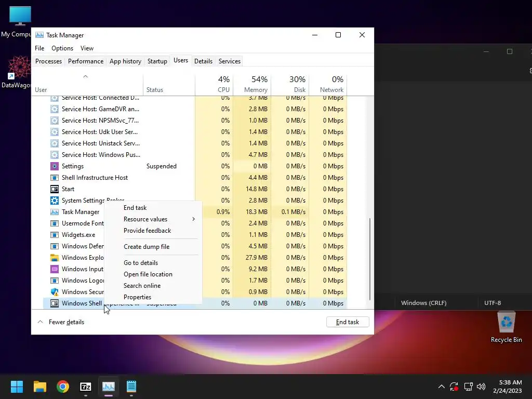Open the Options menu
The width and height of the screenshot is (532, 399).
coord(62,48)
